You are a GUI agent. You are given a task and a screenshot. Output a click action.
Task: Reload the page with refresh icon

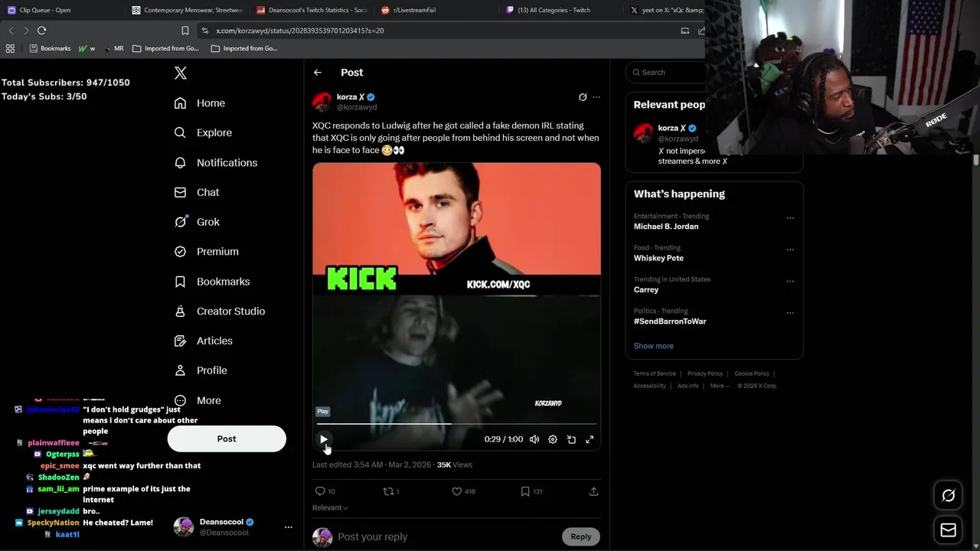(x=42, y=31)
